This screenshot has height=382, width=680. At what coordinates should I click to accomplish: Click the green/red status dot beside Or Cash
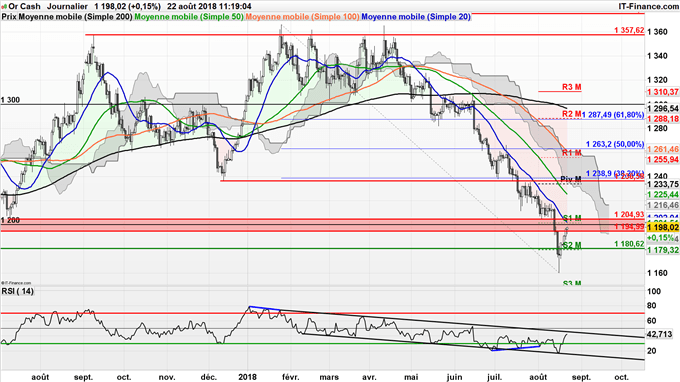pyautogui.click(x=4, y=7)
